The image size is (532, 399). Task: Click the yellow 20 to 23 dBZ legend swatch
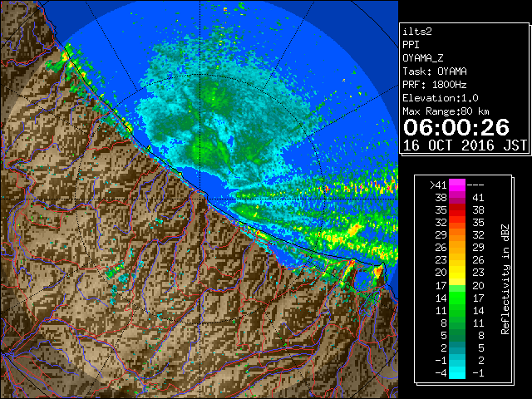coord(457,273)
